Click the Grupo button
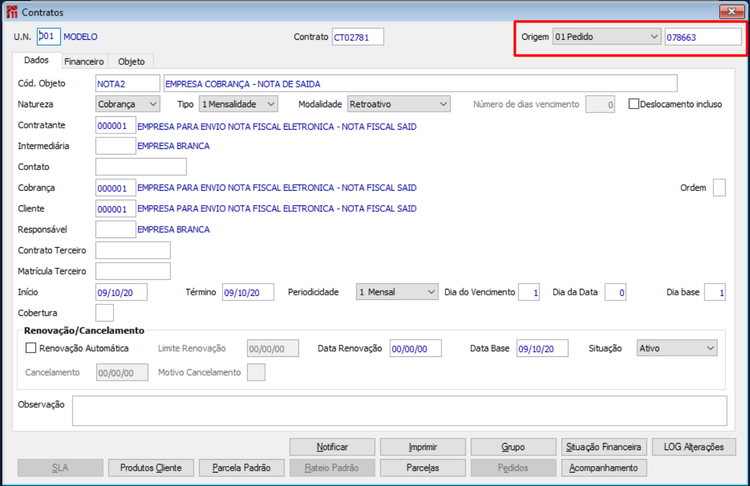 pyautogui.click(x=513, y=447)
